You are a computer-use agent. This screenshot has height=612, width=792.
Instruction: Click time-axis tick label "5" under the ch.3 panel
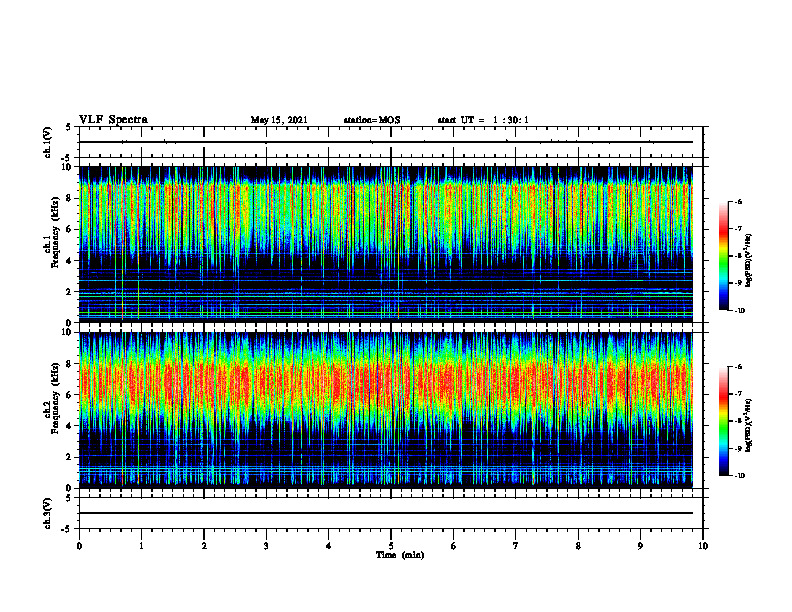[x=391, y=546]
